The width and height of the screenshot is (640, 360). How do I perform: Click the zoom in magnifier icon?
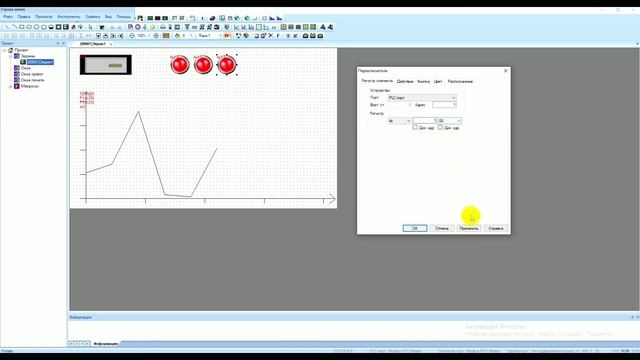(x=156, y=36)
